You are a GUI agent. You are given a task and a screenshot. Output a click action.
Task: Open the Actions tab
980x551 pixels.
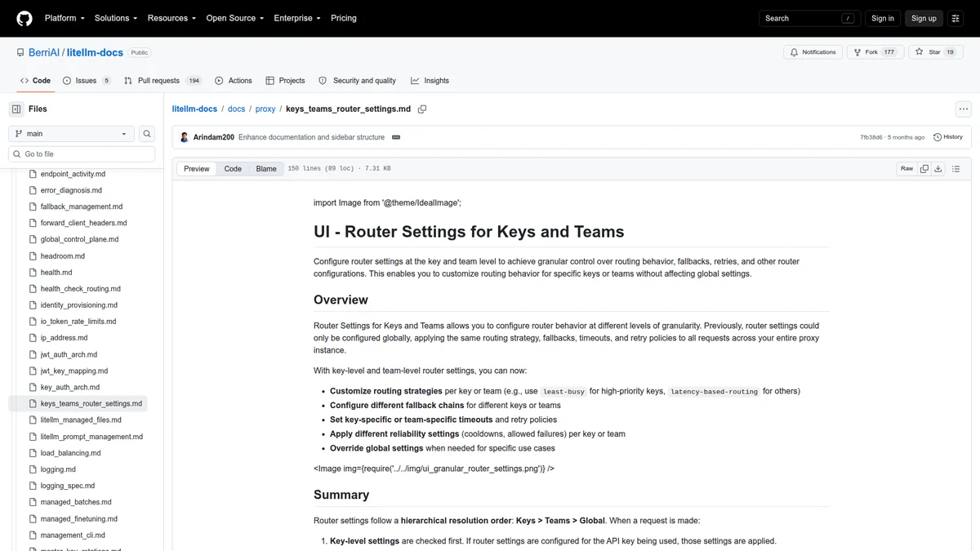(234, 81)
